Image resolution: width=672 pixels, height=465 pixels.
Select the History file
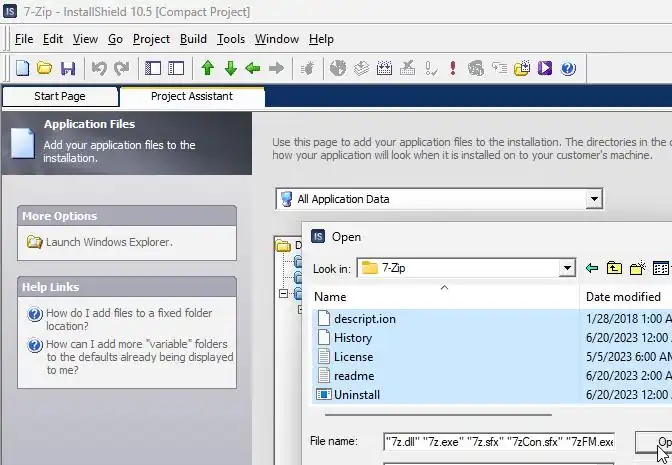353,338
